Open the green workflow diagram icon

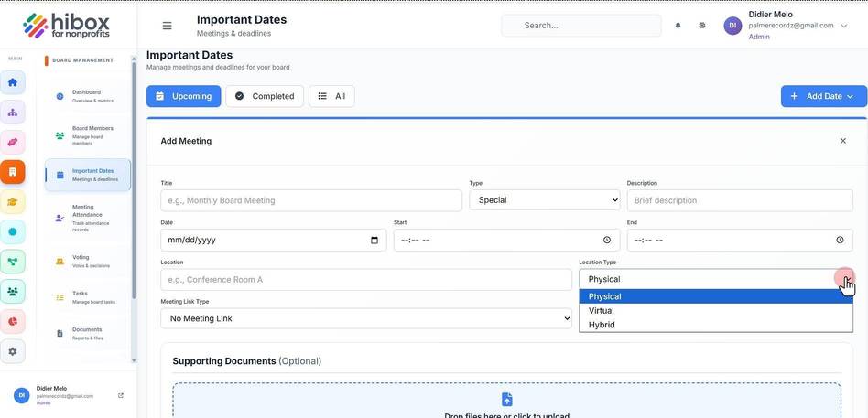click(x=13, y=262)
